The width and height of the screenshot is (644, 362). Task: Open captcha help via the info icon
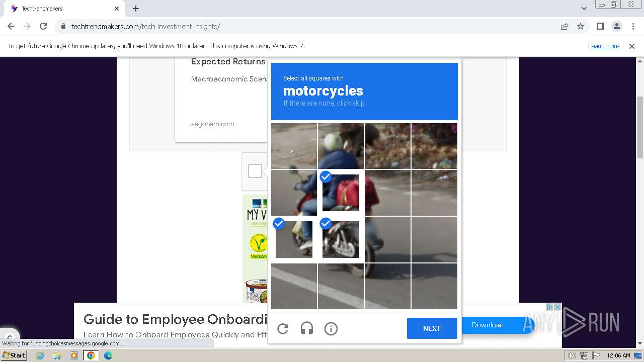point(331,329)
